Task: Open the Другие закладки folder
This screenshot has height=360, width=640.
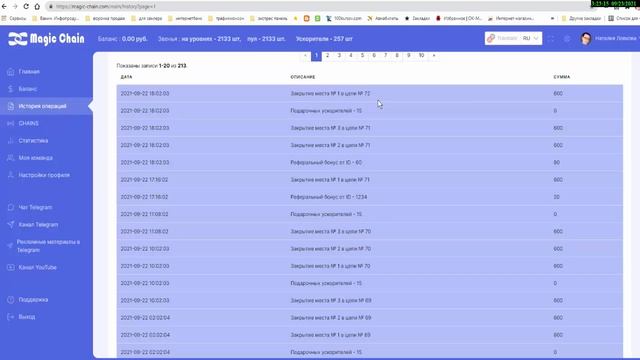Action: tap(581, 18)
